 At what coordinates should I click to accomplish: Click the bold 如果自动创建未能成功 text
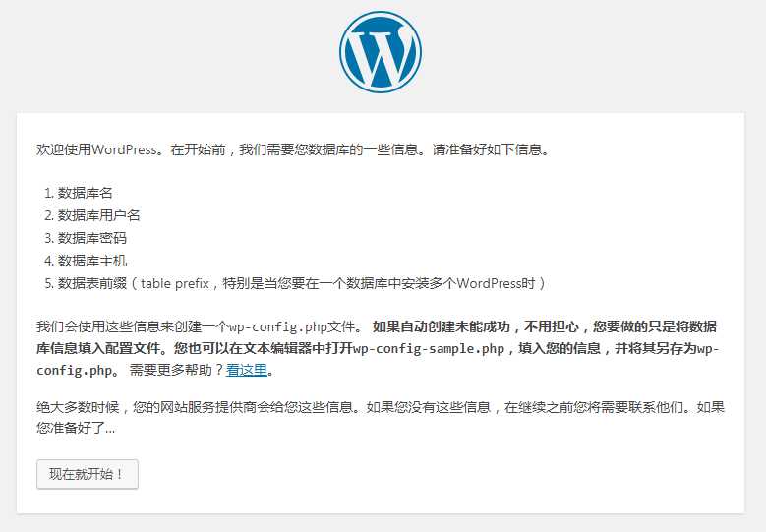tap(442, 326)
